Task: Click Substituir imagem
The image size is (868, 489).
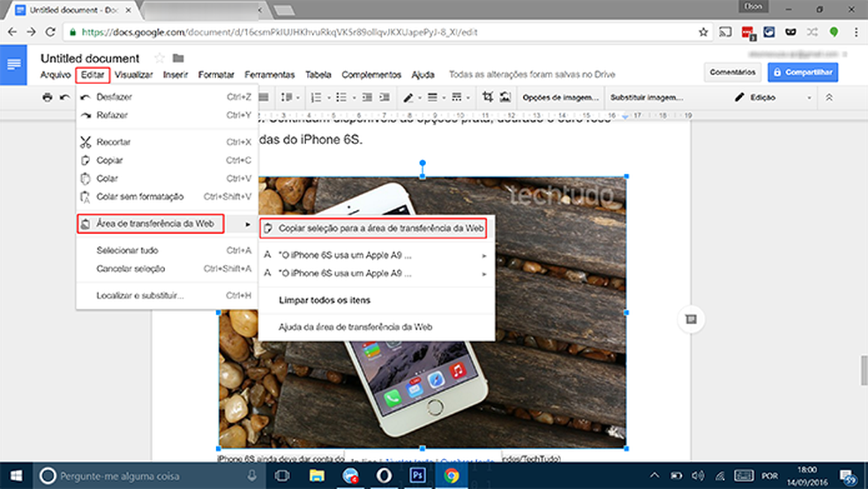Action: (x=647, y=97)
